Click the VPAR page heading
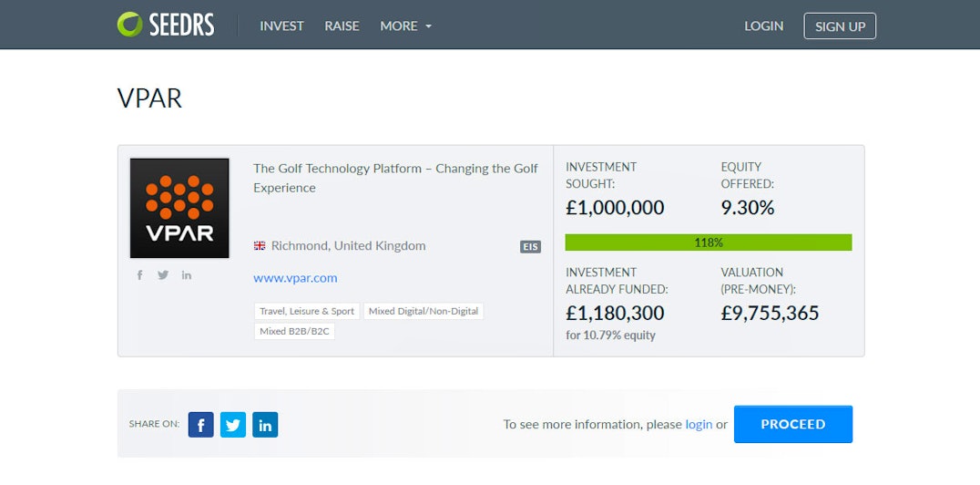Viewport: 980px width, 485px height. [149, 98]
